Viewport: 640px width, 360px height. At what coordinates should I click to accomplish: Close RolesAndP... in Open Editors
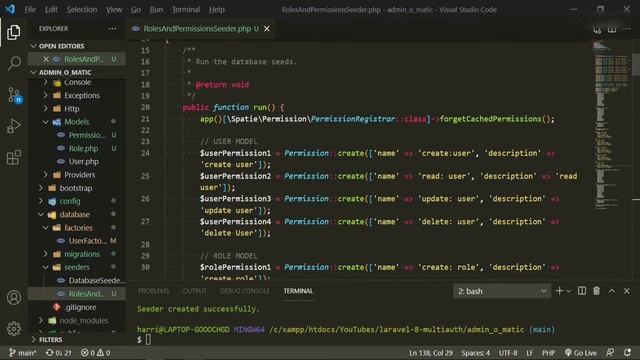click(46, 59)
